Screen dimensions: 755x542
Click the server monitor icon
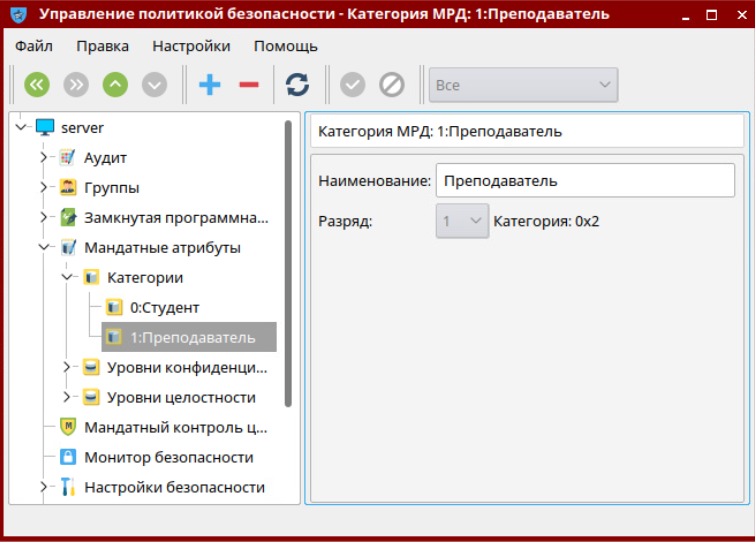45,128
